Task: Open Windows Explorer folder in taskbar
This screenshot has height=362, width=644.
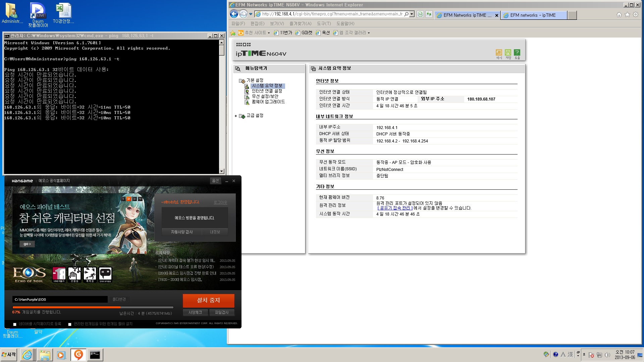Action: click(45, 355)
